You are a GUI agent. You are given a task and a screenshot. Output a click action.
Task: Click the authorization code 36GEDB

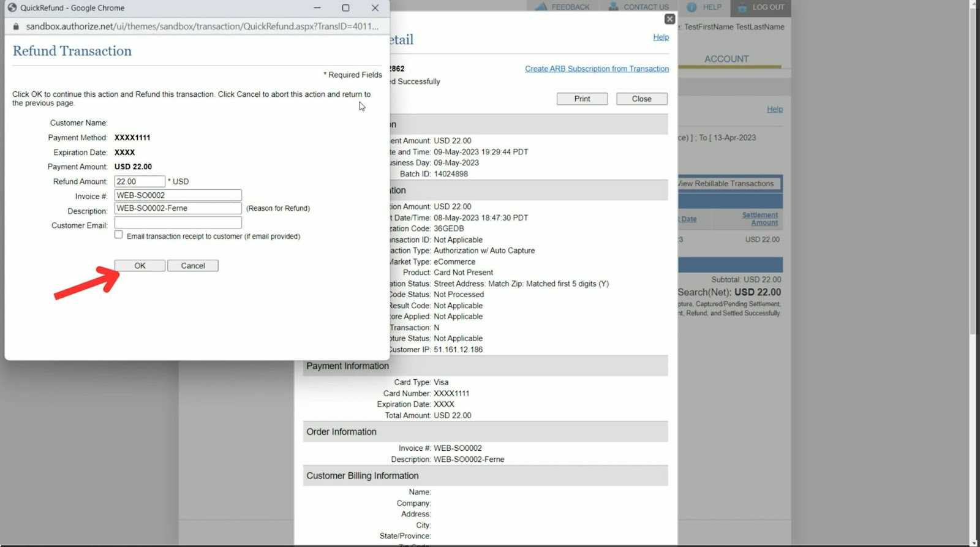pyautogui.click(x=449, y=228)
